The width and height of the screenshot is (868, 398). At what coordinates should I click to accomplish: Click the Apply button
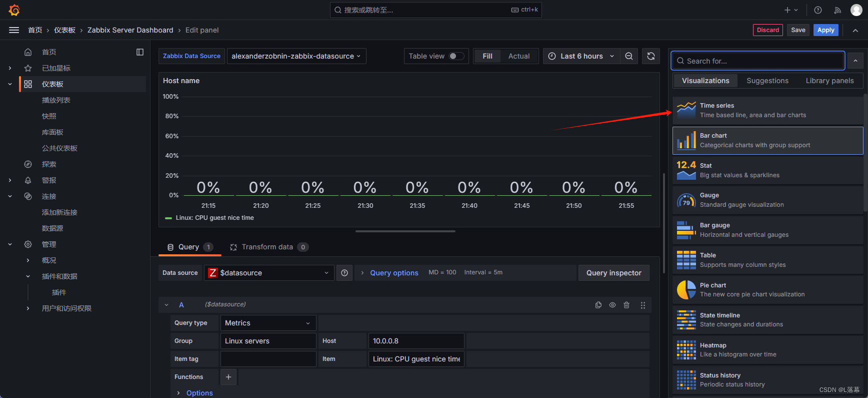[825, 30]
